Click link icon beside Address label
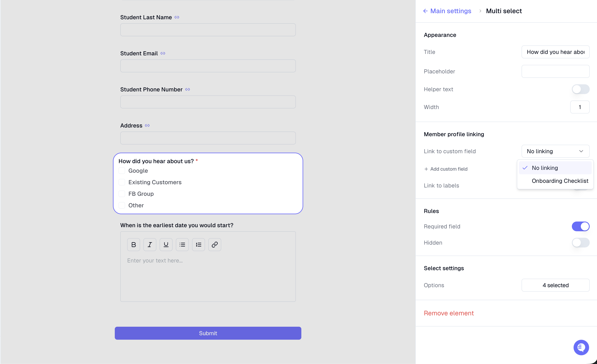This screenshot has width=597, height=364. [x=147, y=125]
